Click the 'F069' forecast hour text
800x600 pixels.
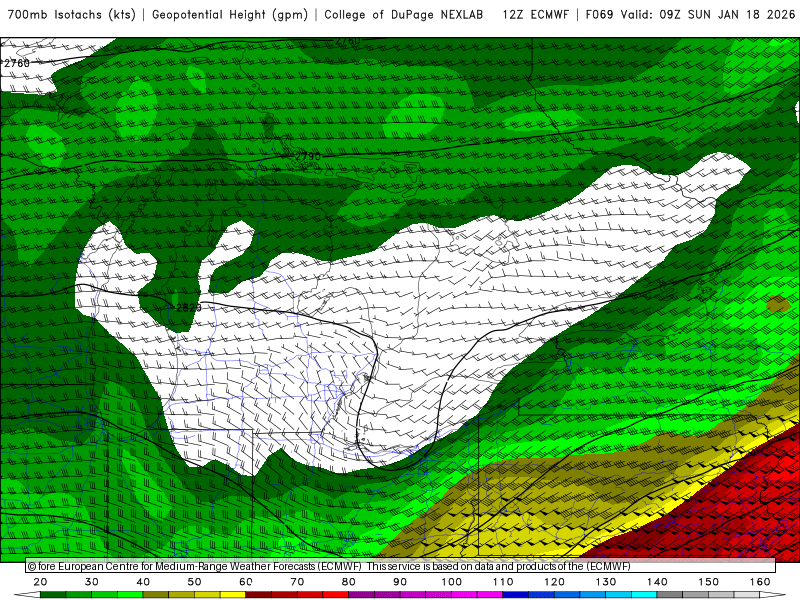click(599, 14)
